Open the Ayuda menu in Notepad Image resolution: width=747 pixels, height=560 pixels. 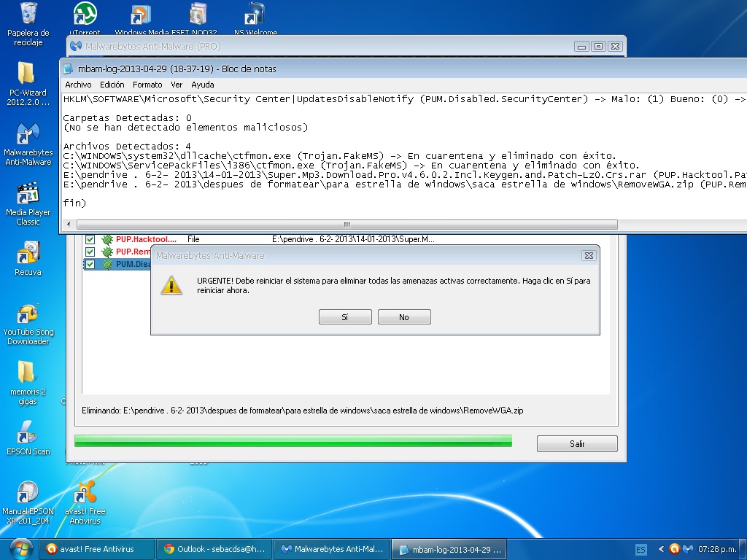coord(203,85)
